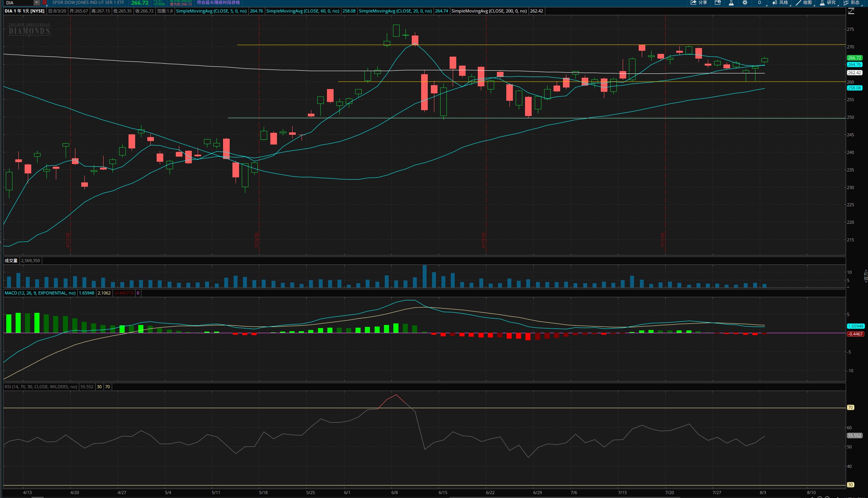The image size is (868, 498).
Task: Click the latest green candlestick on 8/3
Action: pos(764,60)
